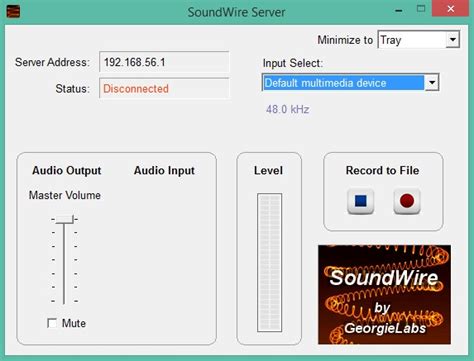Click the Level meter bar
This screenshot has width=474, height=361.
(x=269, y=263)
